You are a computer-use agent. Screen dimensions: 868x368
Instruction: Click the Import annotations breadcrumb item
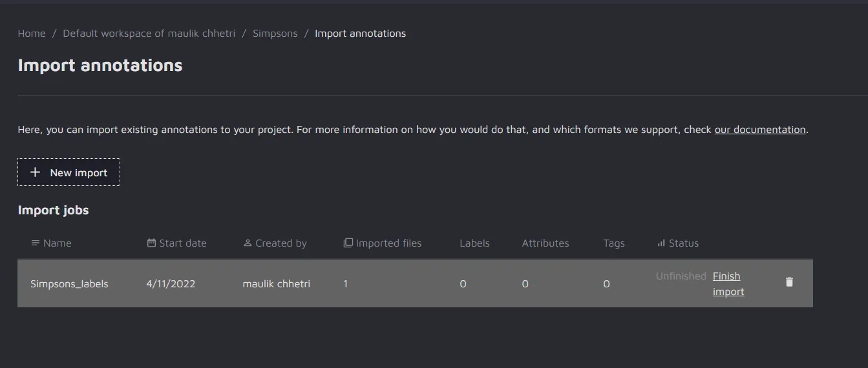[x=360, y=34]
